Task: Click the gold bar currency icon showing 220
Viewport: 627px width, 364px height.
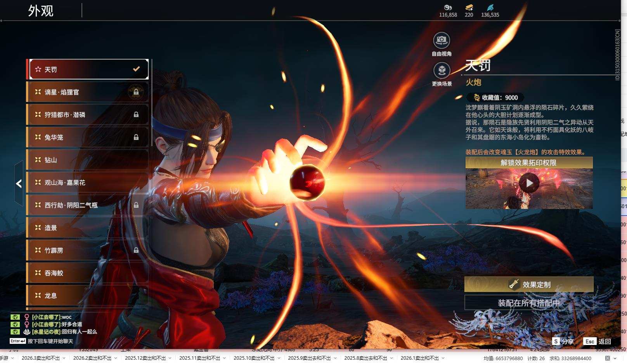Action: click(469, 7)
